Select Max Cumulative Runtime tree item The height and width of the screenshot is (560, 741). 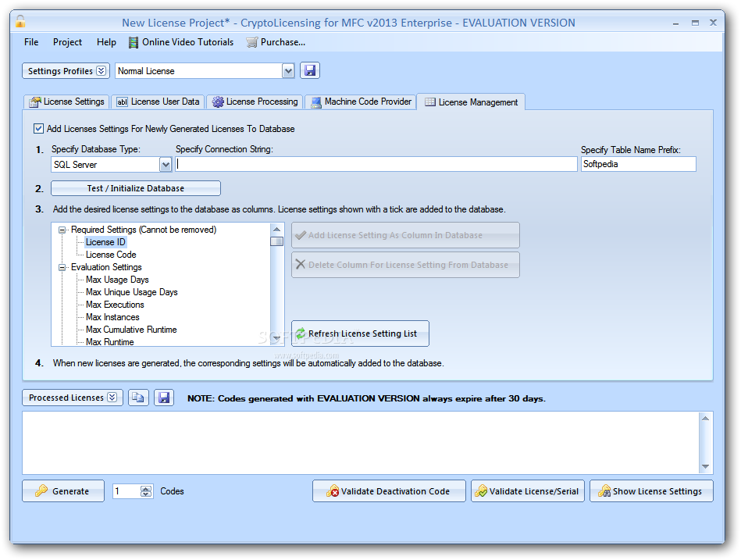click(x=131, y=330)
